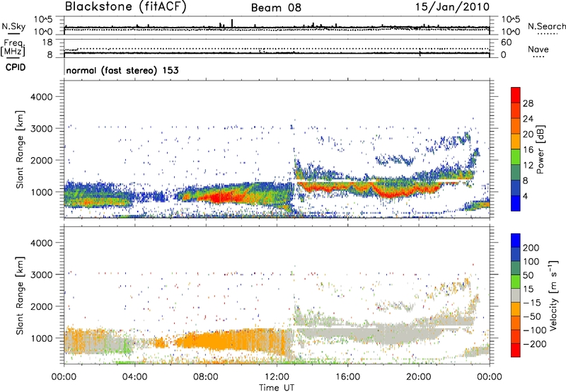Pick the blue top segment of Velocity colorbar

516,241
